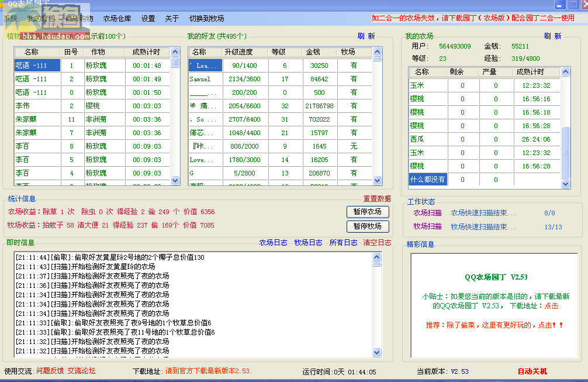Sort plant list by 田号 column header
The width and height of the screenshot is (588, 382).
pyautogui.click(x=71, y=52)
